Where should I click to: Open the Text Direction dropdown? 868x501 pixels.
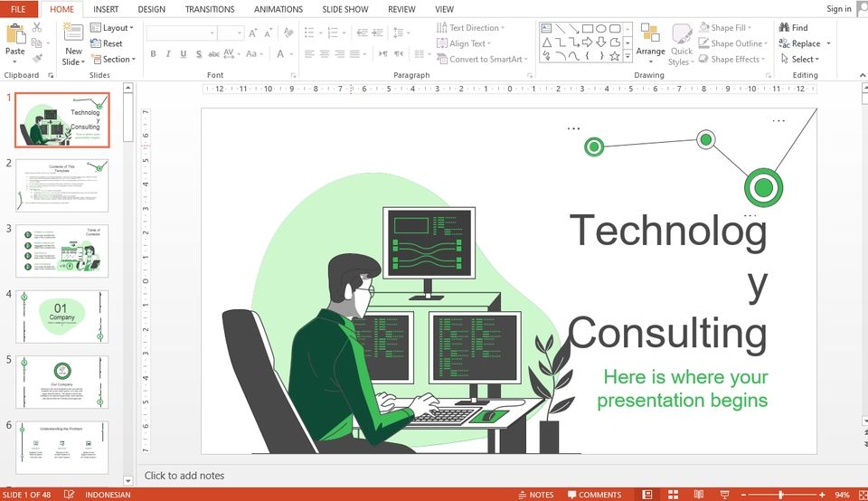pos(470,28)
